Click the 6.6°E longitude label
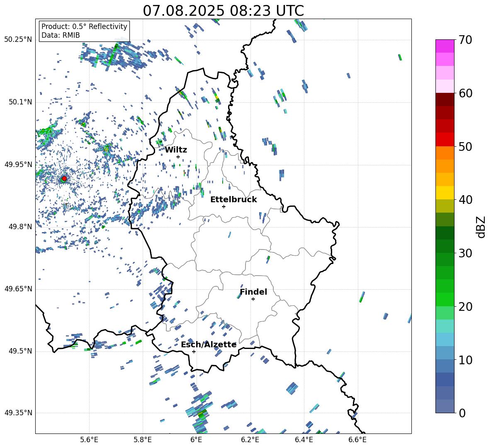 point(357,440)
